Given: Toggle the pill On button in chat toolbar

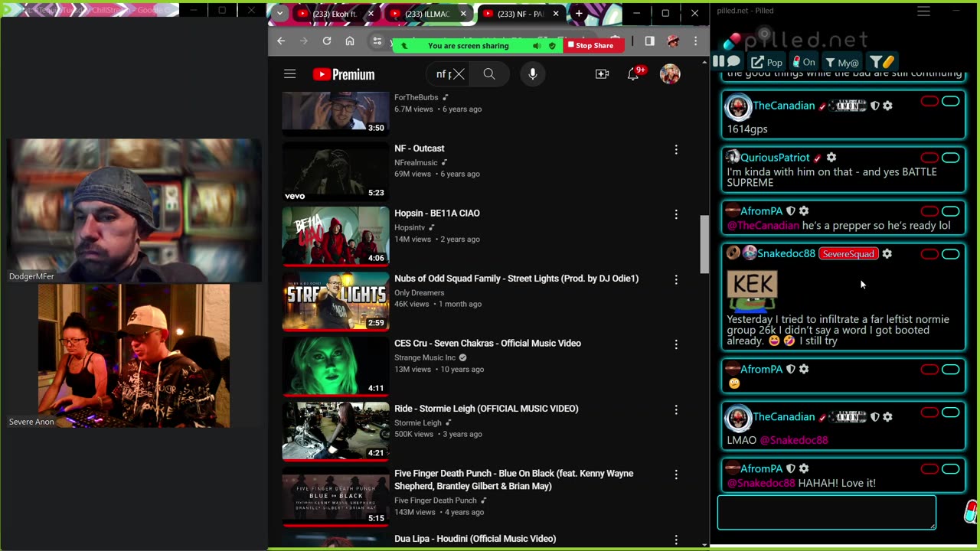Looking at the screenshot, I should pos(803,63).
